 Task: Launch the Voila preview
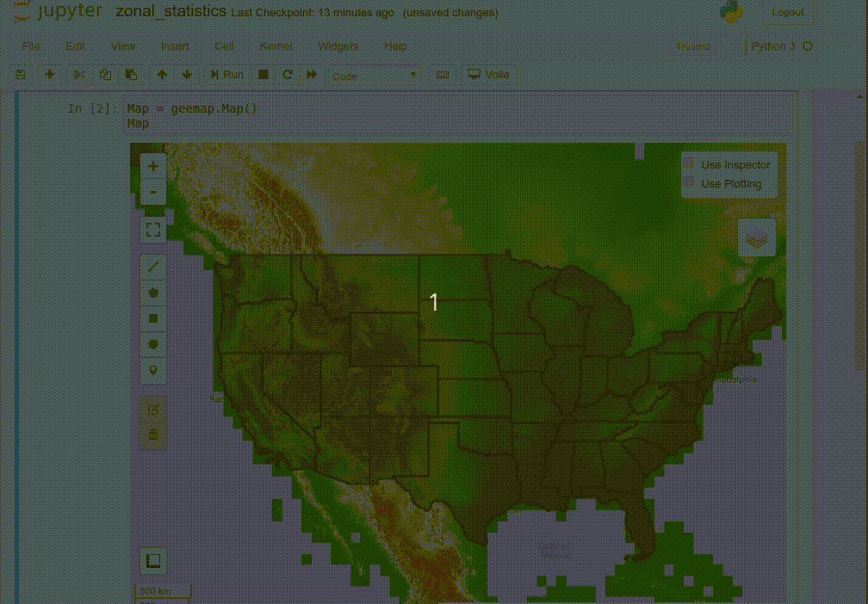(488, 74)
